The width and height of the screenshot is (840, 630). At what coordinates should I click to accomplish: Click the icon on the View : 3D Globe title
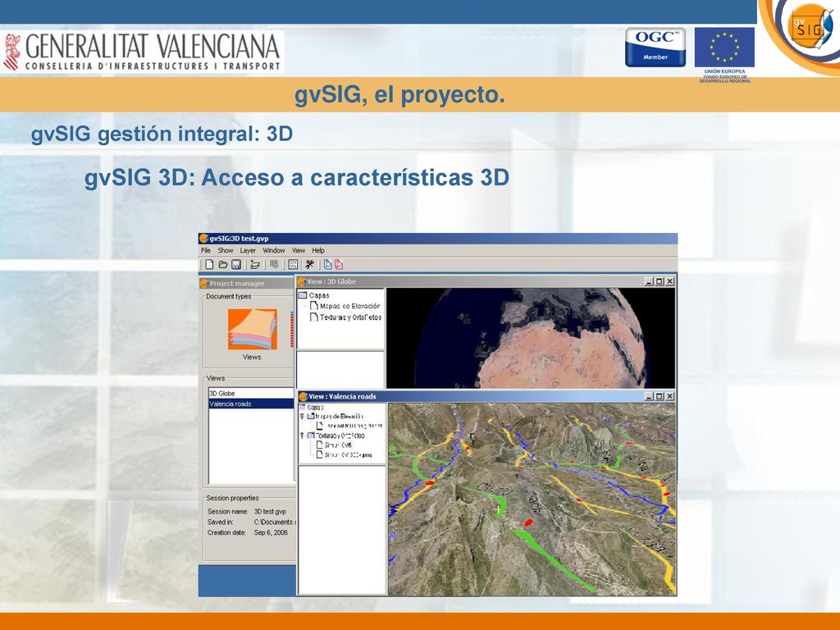(x=302, y=281)
